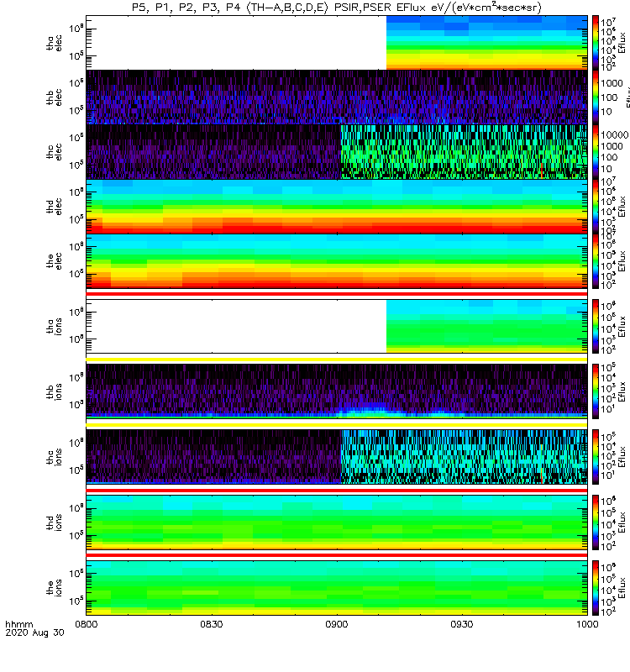Click the Eflux label beside tha elec color bar
The image size is (630, 672).
(x=622, y=43)
